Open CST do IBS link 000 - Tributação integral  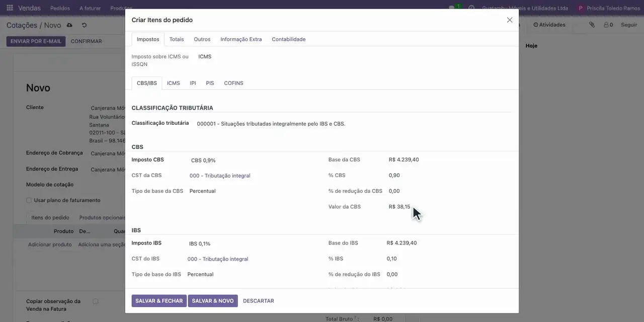tap(218, 259)
